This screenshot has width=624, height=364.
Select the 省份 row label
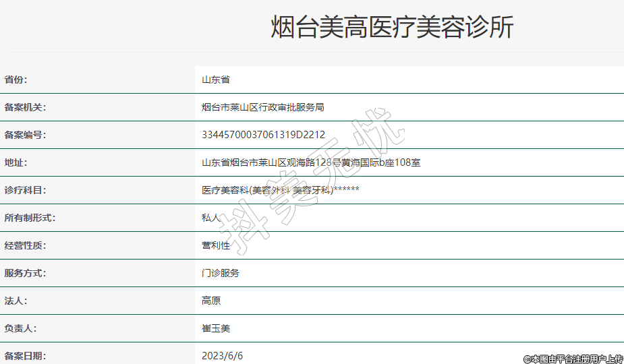[16, 80]
